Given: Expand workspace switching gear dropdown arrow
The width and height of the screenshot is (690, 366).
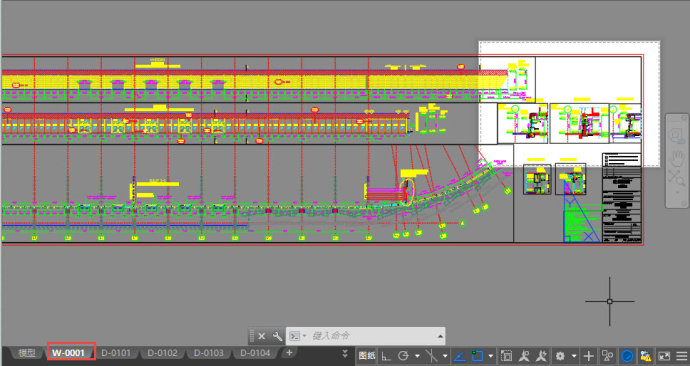Looking at the screenshot, I should pos(574,356).
